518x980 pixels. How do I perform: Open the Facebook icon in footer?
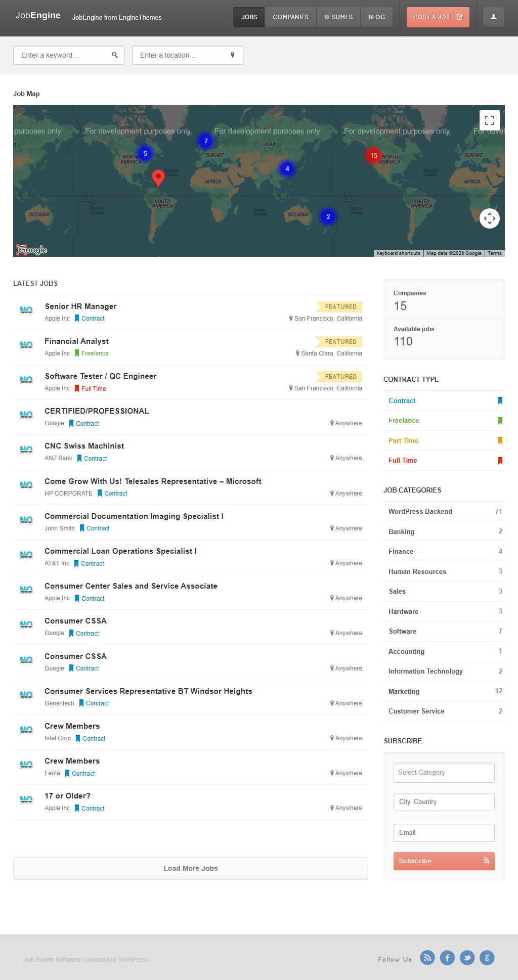pos(447,957)
